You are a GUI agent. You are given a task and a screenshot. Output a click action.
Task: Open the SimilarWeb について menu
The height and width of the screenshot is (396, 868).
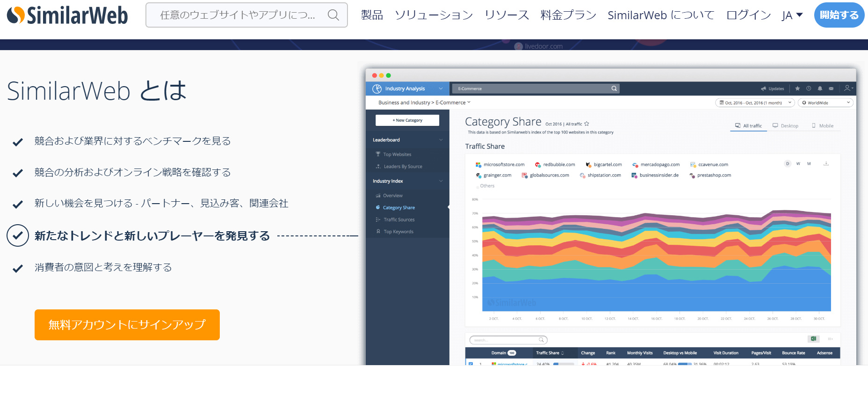tap(661, 15)
